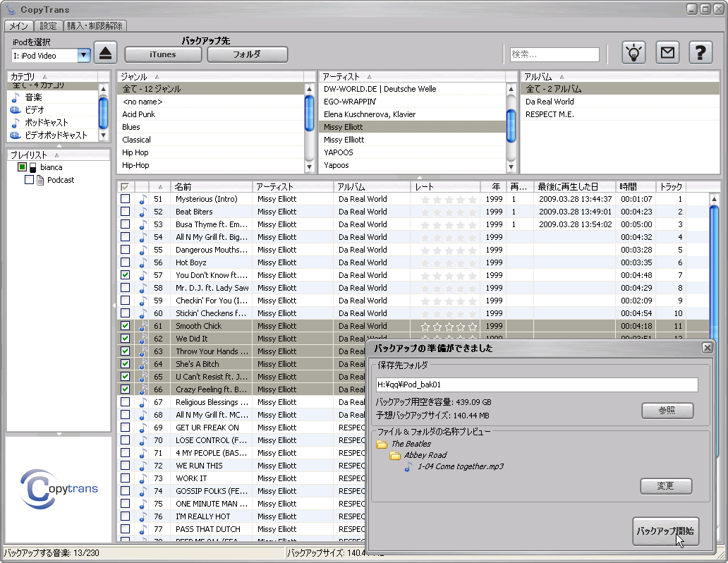Sort tracks by 時間 column
Image resolution: width=728 pixels, height=563 pixels.
636,187
